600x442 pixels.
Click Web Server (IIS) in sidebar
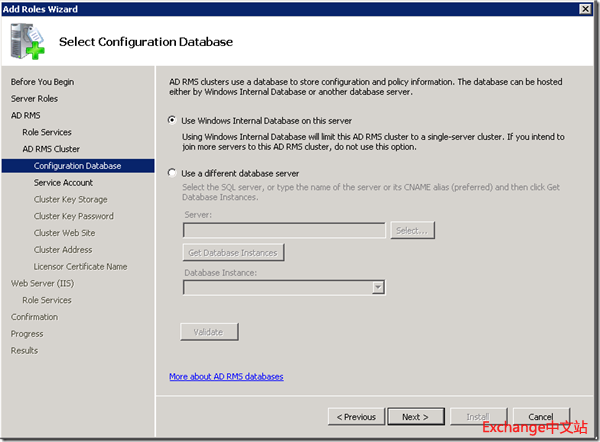(41, 283)
